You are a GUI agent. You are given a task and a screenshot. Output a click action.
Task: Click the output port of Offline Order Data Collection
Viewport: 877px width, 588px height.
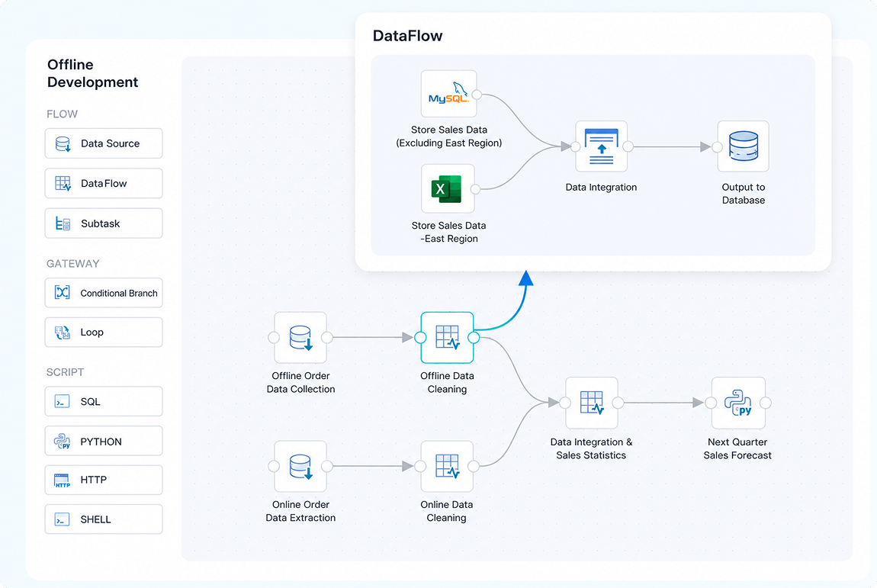tap(327, 337)
